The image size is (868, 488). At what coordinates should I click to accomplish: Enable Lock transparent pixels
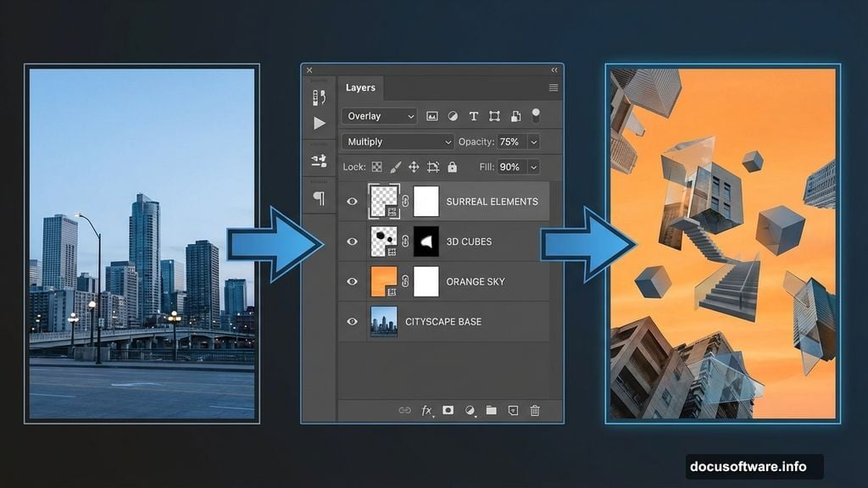coord(376,168)
